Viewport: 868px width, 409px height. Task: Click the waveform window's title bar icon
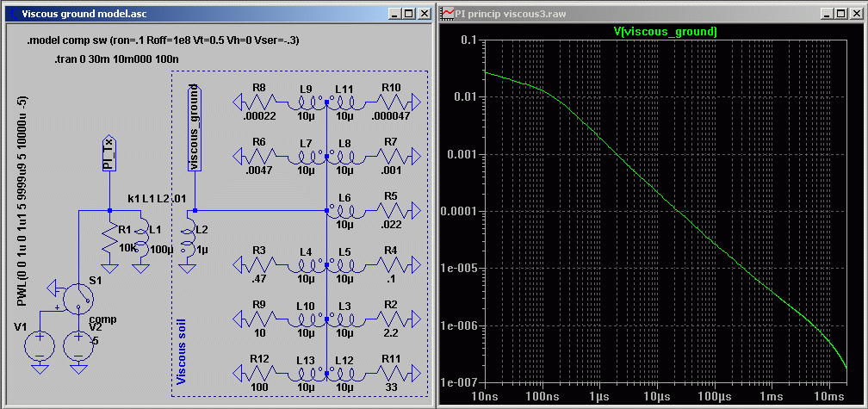[x=448, y=14]
